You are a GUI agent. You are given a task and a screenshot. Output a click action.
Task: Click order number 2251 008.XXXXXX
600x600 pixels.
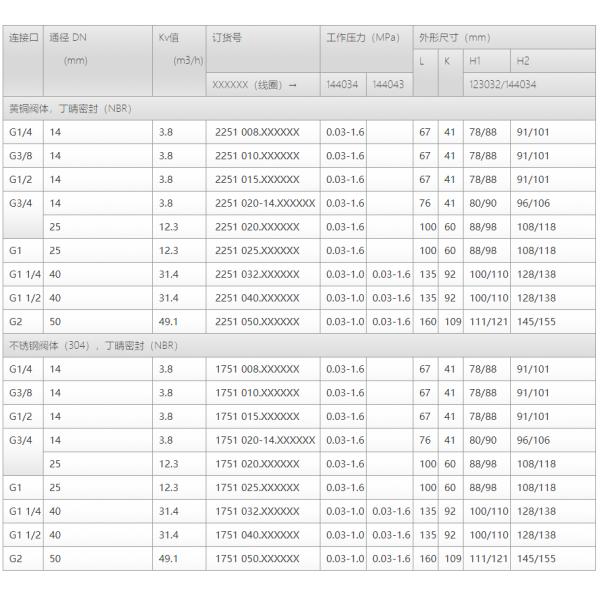point(257,132)
